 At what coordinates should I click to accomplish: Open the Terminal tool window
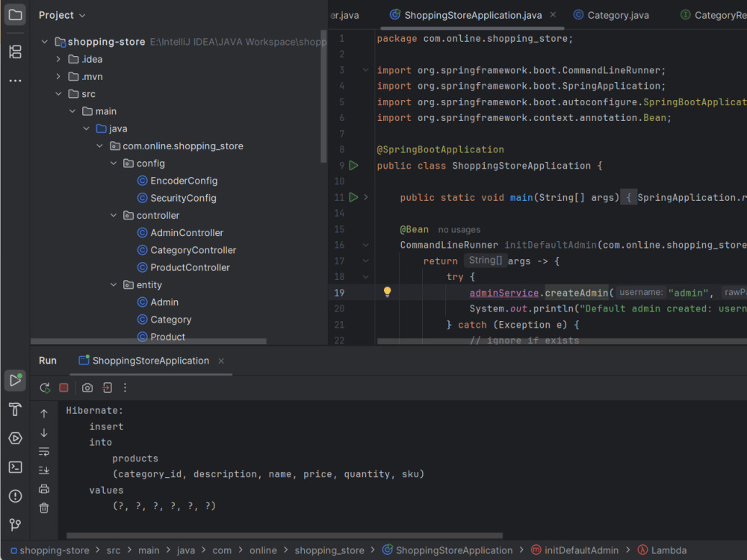click(x=15, y=467)
